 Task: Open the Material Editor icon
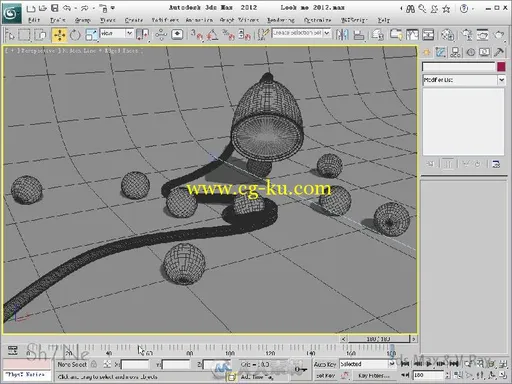click(x=447, y=35)
